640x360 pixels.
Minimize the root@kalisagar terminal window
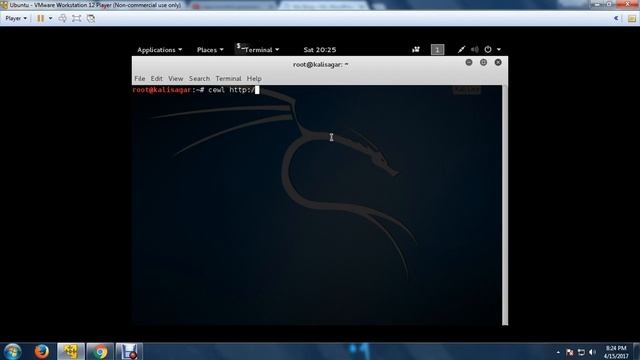pos(469,62)
